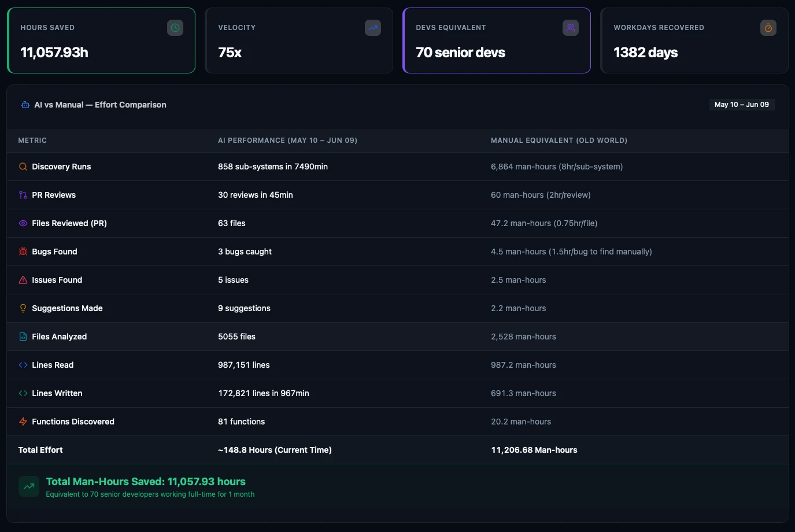Click the '5055 files' value
795x532 pixels.
(236, 337)
